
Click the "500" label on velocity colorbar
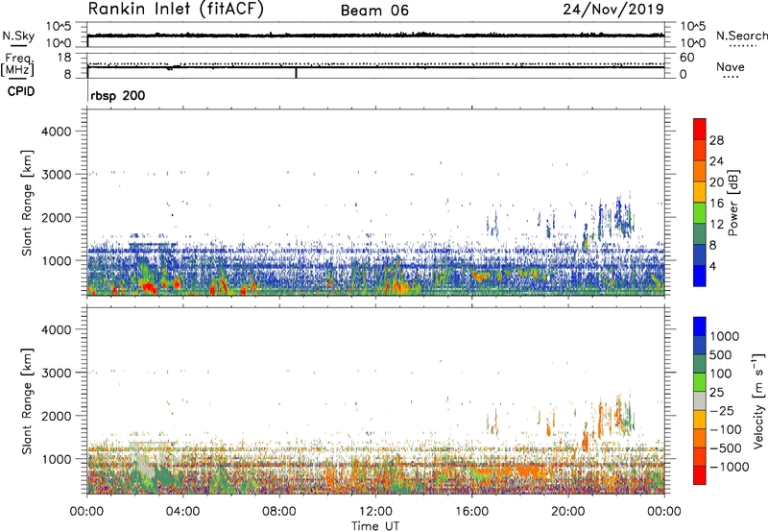pos(721,355)
